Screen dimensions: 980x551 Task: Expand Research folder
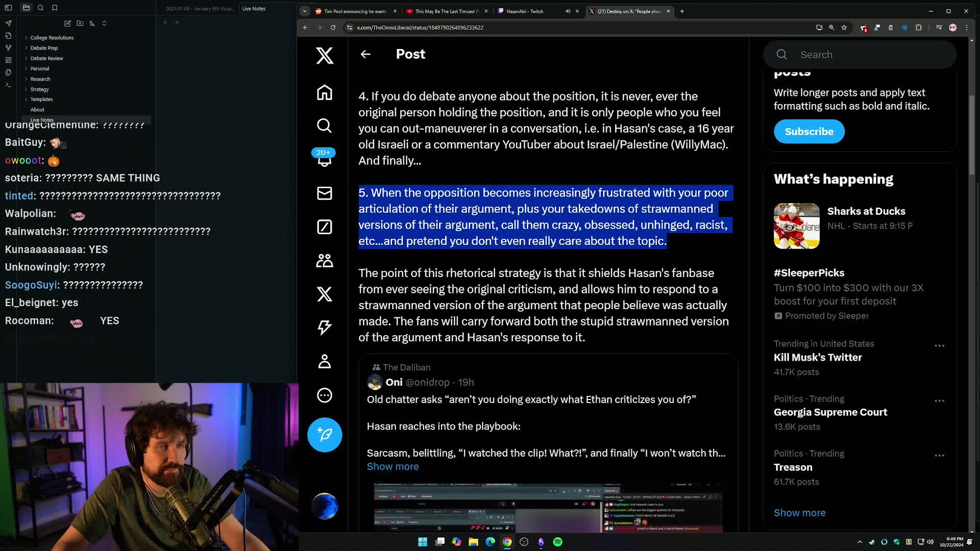click(40, 79)
